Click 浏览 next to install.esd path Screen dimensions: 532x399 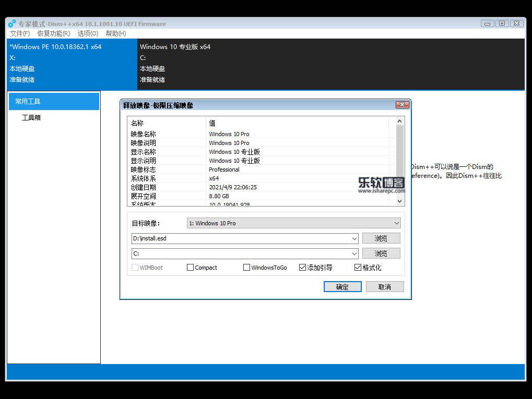tap(381, 238)
